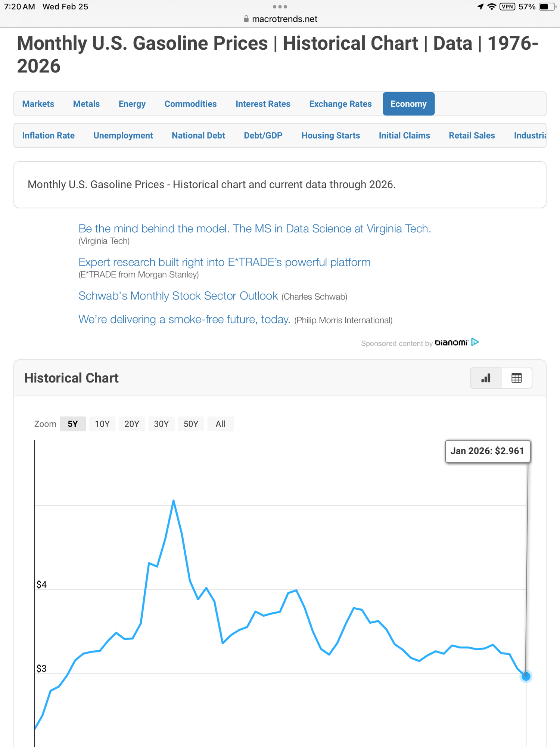
Task: Go to the Commodities tab
Action: pos(190,104)
